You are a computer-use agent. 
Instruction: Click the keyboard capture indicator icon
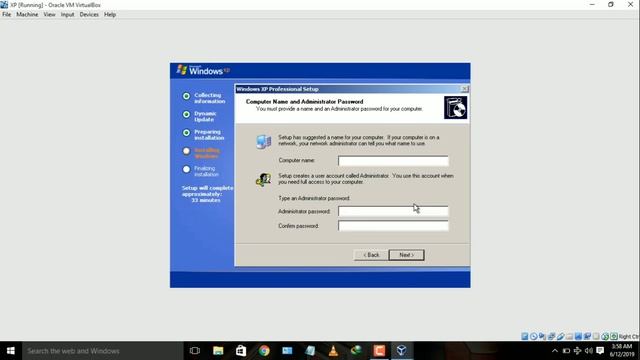click(x=614, y=336)
